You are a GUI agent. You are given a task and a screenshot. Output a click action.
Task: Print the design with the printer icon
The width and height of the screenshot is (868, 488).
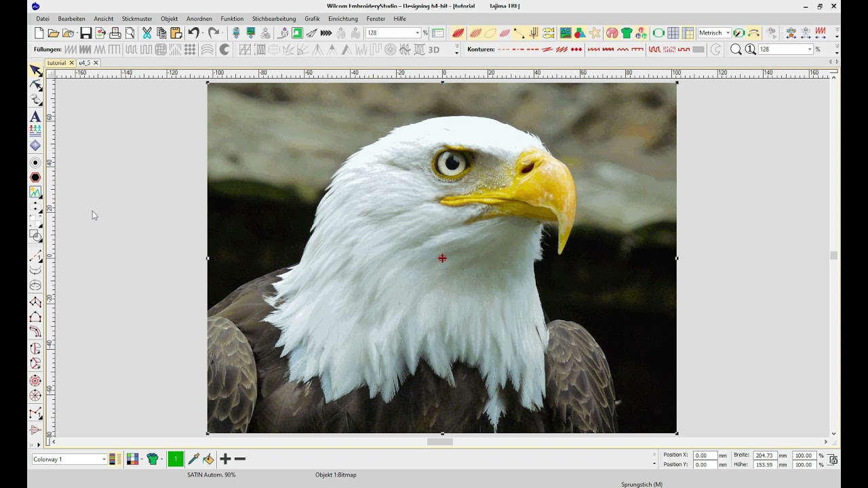[115, 33]
